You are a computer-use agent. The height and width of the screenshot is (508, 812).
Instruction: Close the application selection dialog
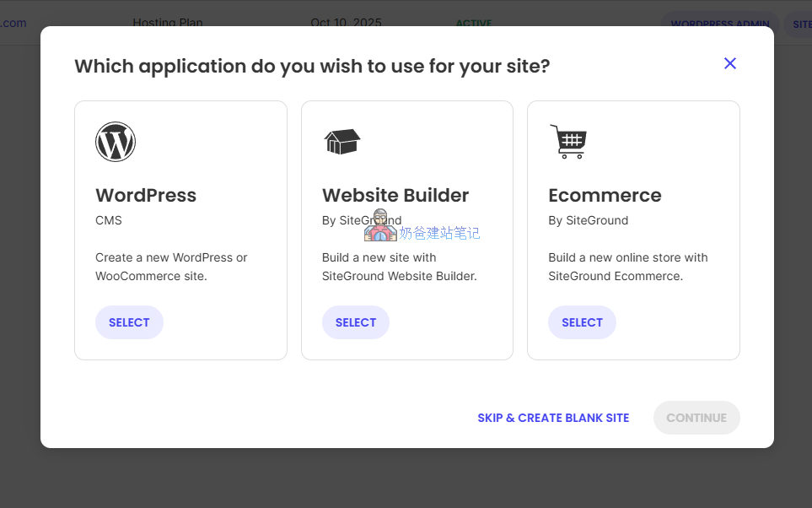click(x=730, y=63)
